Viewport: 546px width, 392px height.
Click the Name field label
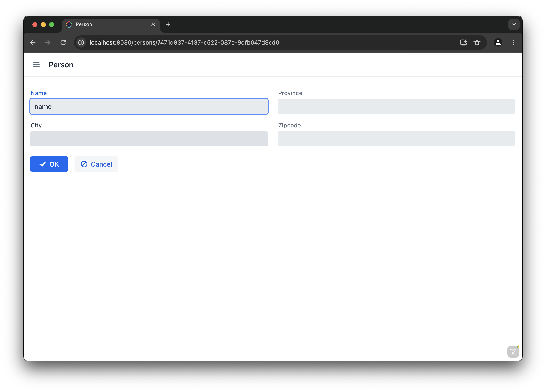38,93
